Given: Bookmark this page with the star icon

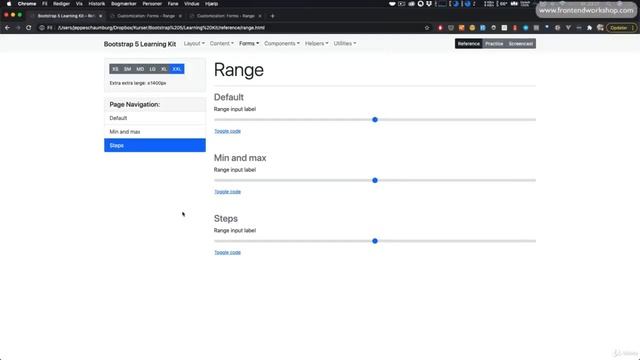Looking at the screenshot, I should pos(427,28).
